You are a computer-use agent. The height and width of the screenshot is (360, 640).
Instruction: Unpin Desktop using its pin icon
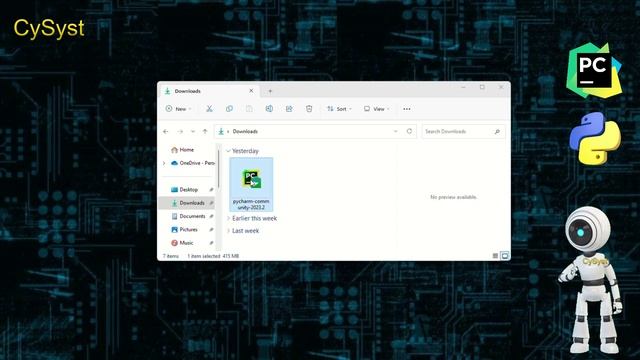211,190
